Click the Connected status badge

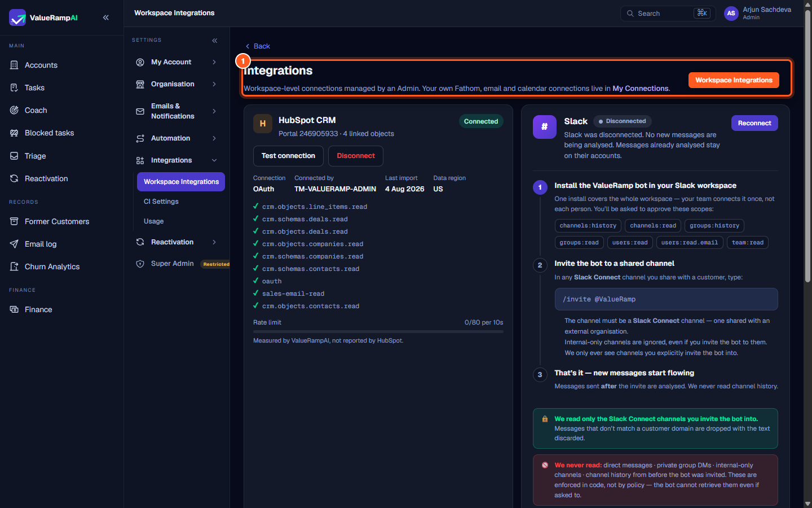481,121
